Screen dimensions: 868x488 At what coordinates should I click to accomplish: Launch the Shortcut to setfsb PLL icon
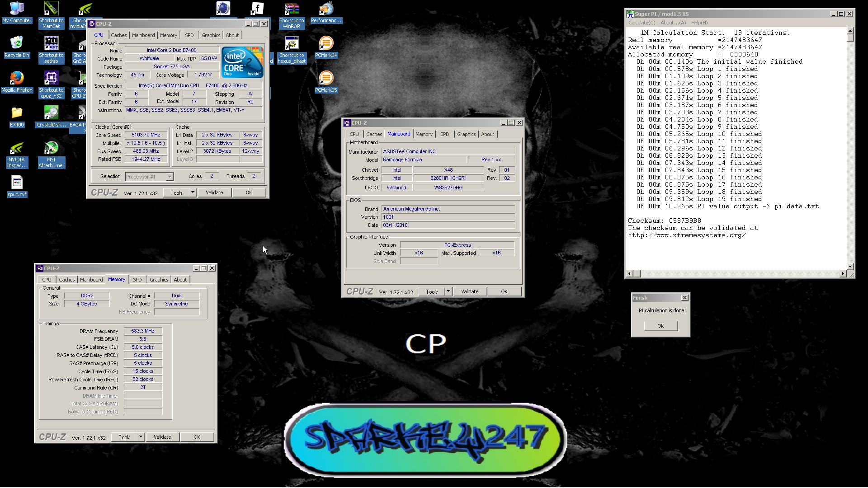click(x=51, y=50)
